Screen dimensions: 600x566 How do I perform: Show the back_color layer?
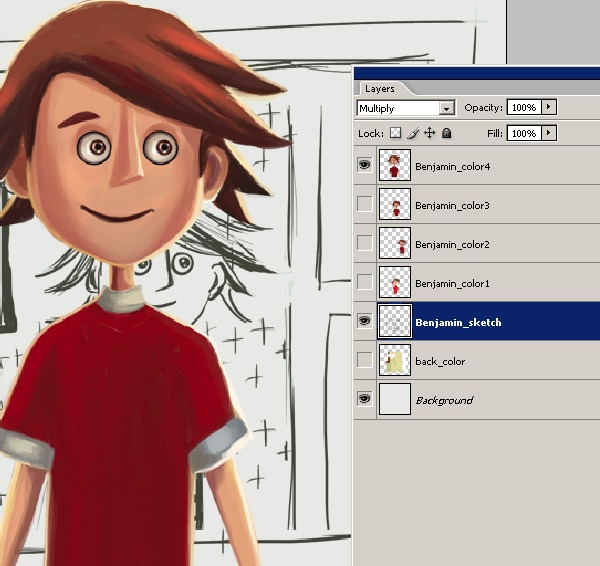click(364, 360)
